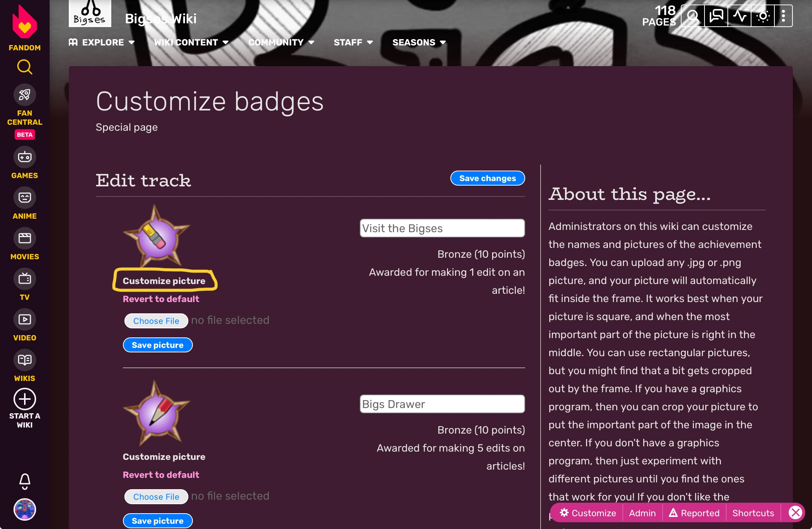Viewport: 812px width, 529px height.
Task: Expand the Seasons dropdown
Action: click(418, 42)
